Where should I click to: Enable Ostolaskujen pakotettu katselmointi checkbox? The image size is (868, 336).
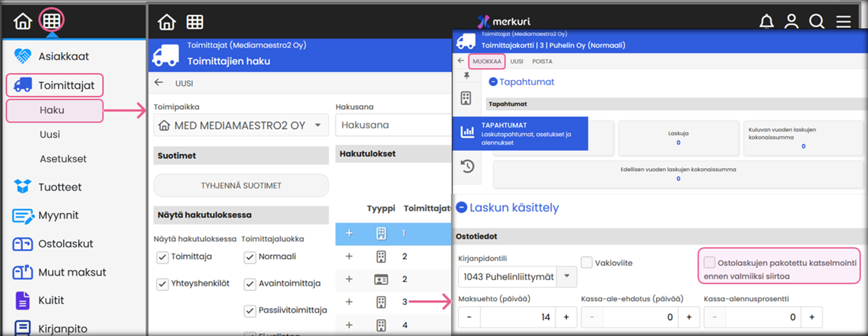709,262
